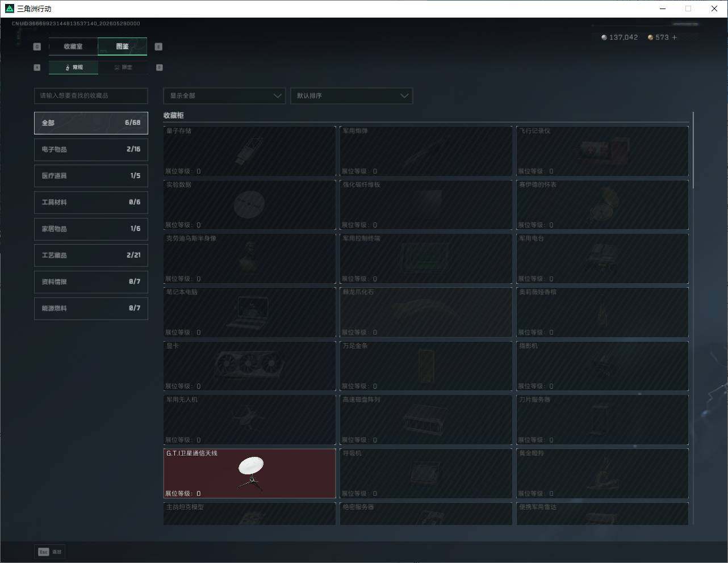Image resolution: width=728 pixels, height=563 pixels.
Task: Open the 笔记本电脑 collectible card
Action: (x=249, y=312)
